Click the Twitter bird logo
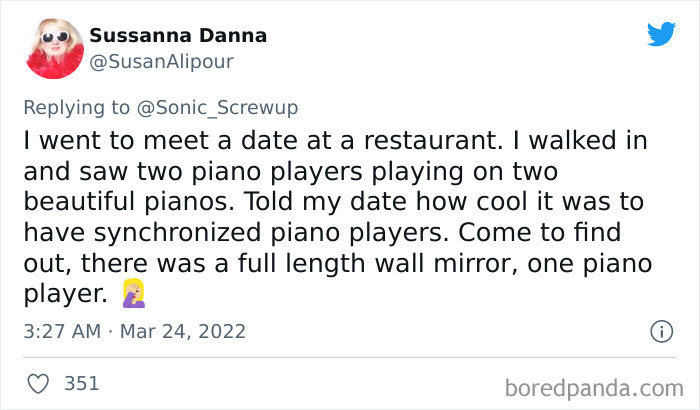The height and width of the screenshot is (410, 700). (x=661, y=35)
